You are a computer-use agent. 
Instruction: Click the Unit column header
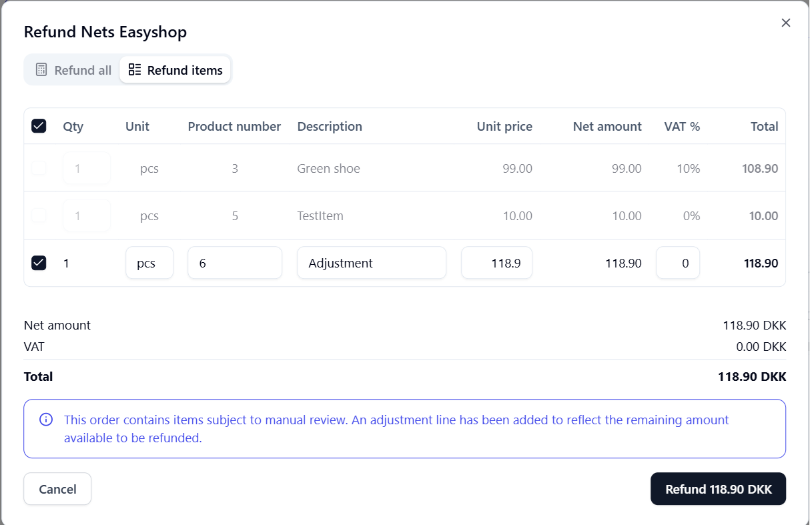pyautogui.click(x=137, y=126)
